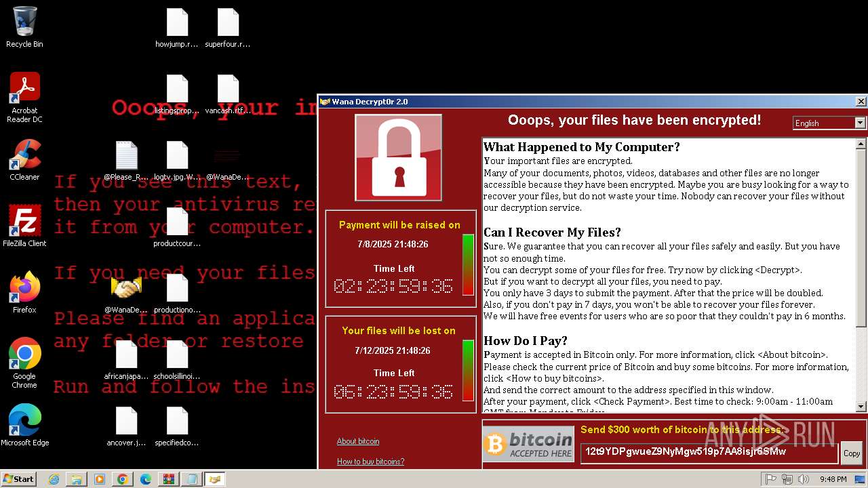868x488 pixels.
Task: Select the productiono file icon
Action: [177, 294]
